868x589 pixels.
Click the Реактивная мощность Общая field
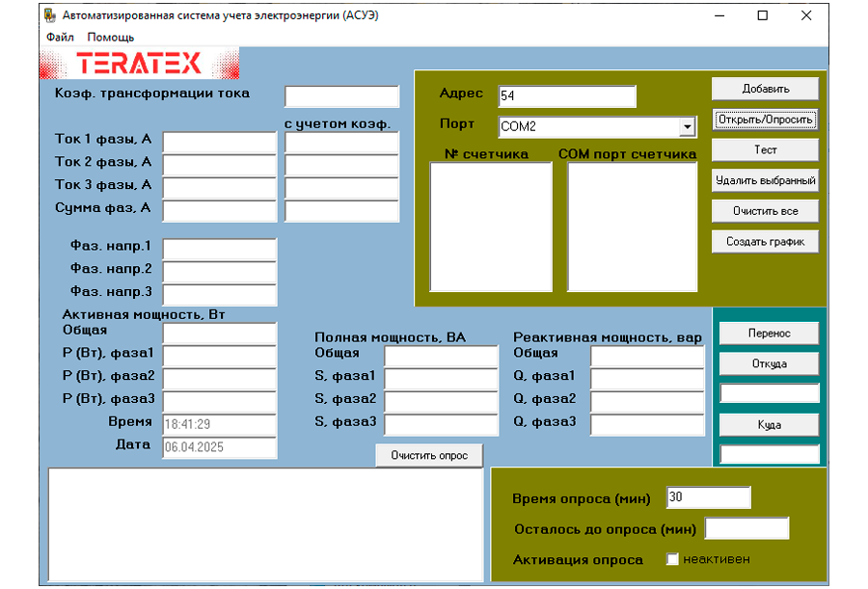[648, 356]
